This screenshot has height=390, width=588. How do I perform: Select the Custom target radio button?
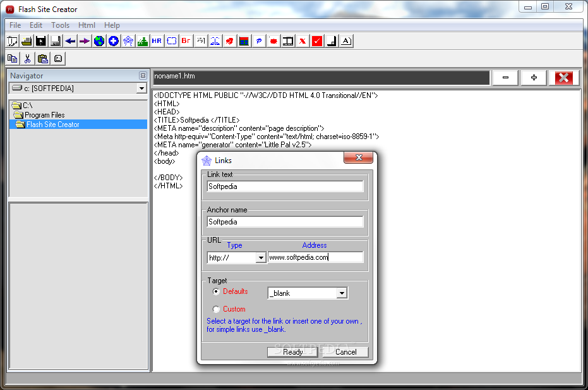(x=216, y=309)
